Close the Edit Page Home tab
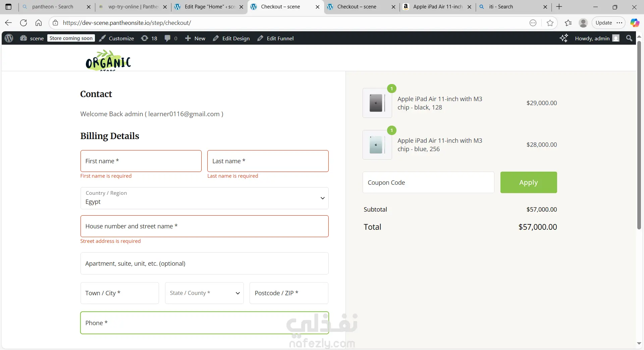Screen dimensions: 644x350 [241, 7]
